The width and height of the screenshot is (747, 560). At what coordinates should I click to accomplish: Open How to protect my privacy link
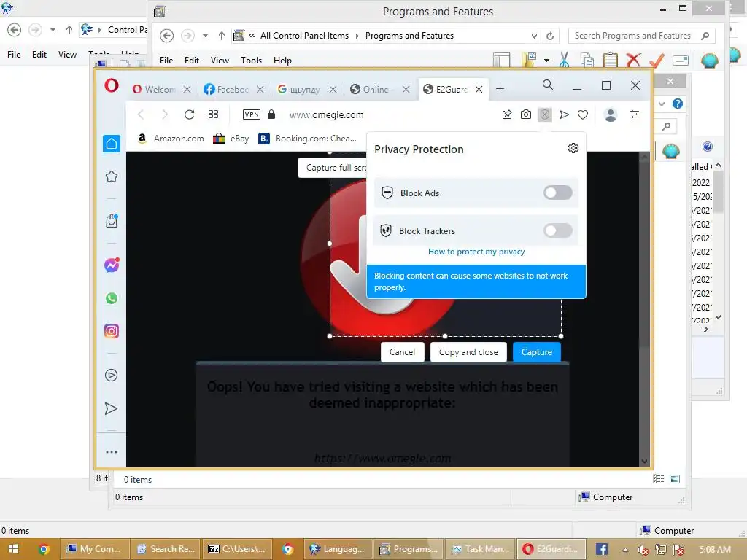(x=476, y=252)
